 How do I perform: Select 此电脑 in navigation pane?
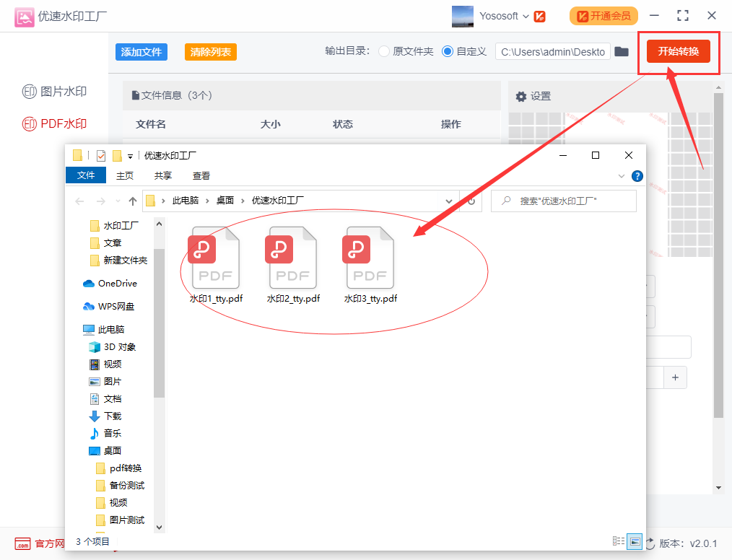tap(104, 330)
